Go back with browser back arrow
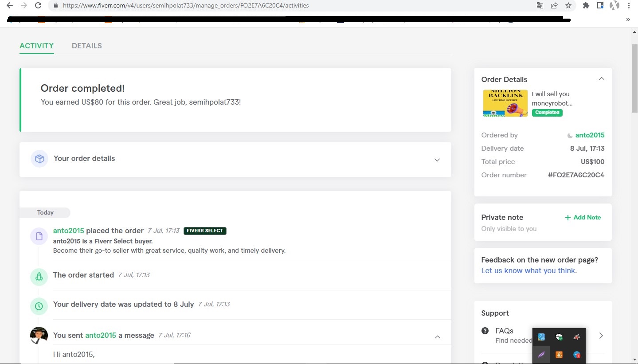Screen dimensions: 638x364 coord(10,6)
